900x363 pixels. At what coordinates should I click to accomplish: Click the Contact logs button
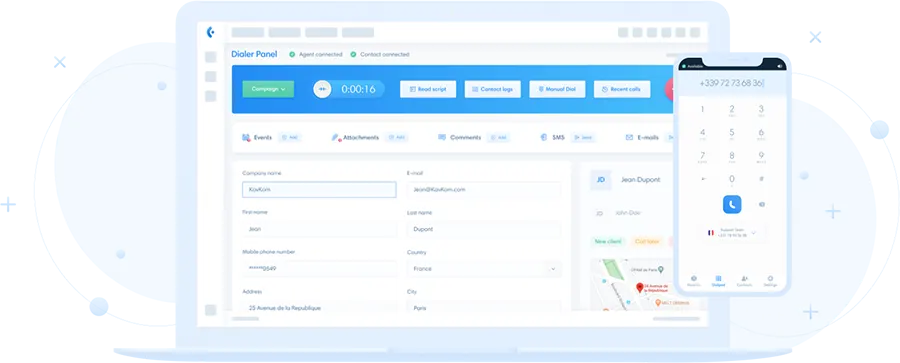pyautogui.click(x=492, y=89)
